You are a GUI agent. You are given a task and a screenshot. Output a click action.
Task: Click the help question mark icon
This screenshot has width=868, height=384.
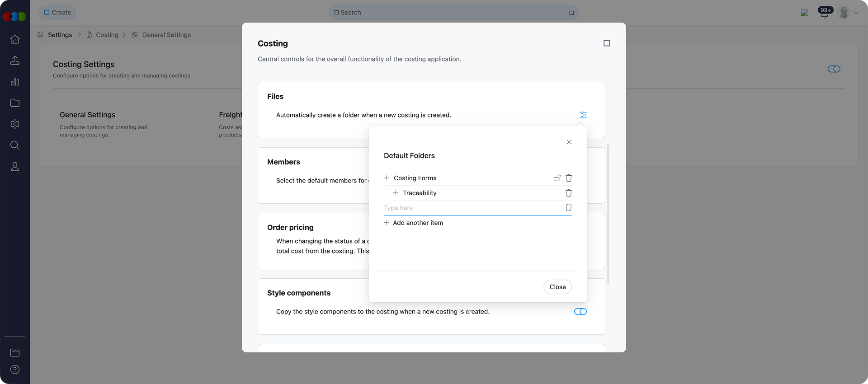15,370
